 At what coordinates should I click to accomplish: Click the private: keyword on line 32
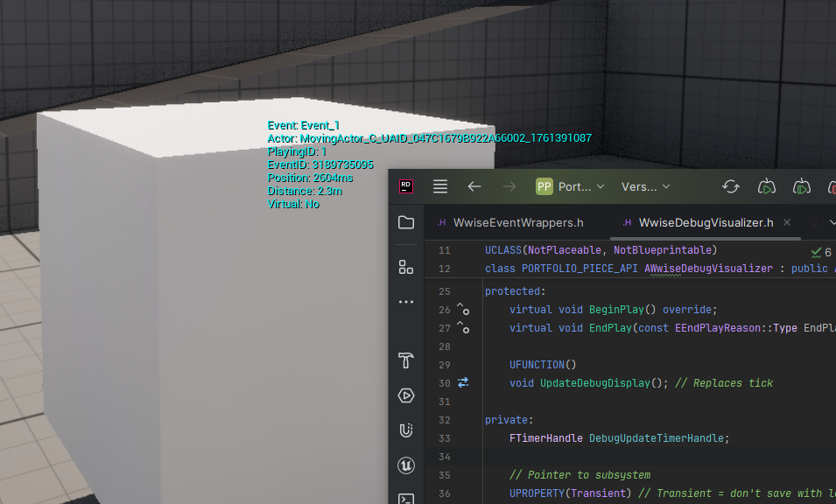coord(509,420)
